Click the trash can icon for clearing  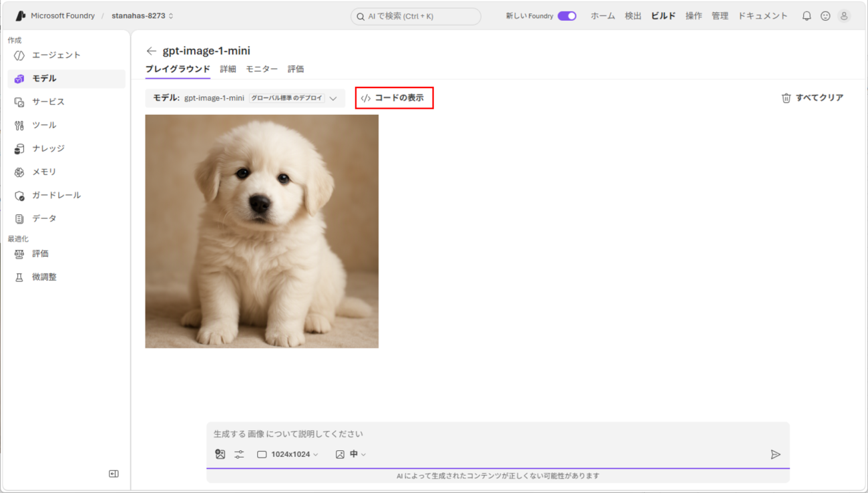click(x=786, y=98)
